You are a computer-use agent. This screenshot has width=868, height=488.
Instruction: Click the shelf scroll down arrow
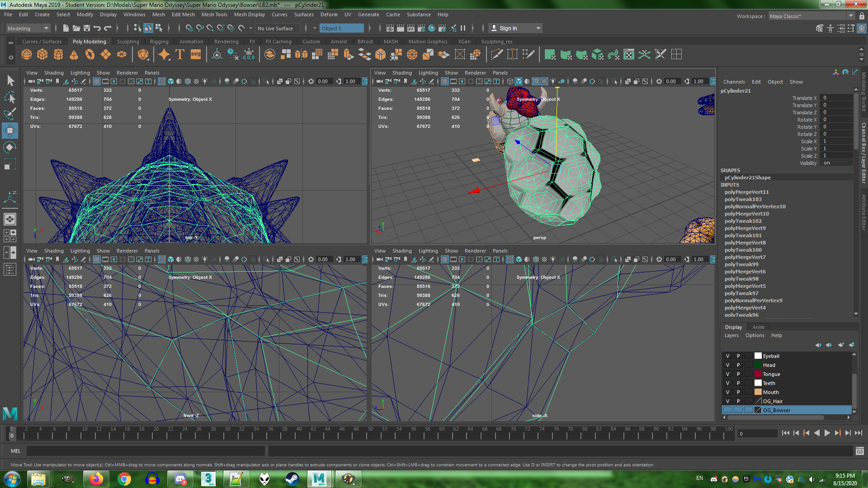click(x=862, y=60)
